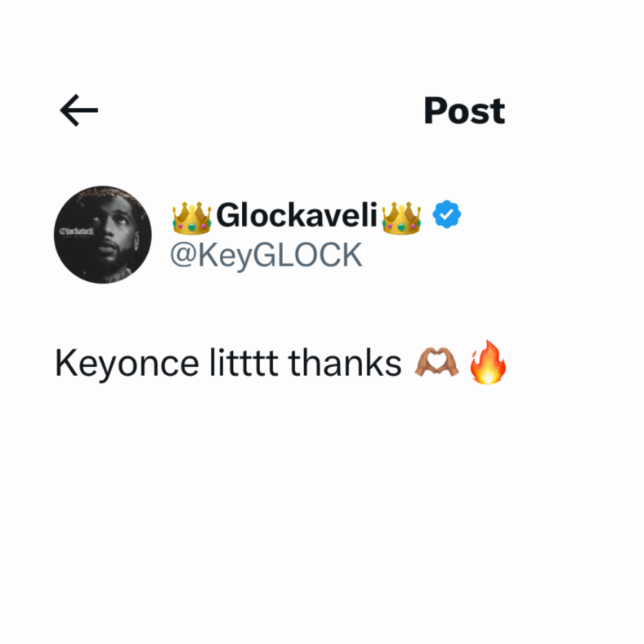Click the crown emoji after Glockaveli
This screenshot has height=644, width=644.
point(401,218)
